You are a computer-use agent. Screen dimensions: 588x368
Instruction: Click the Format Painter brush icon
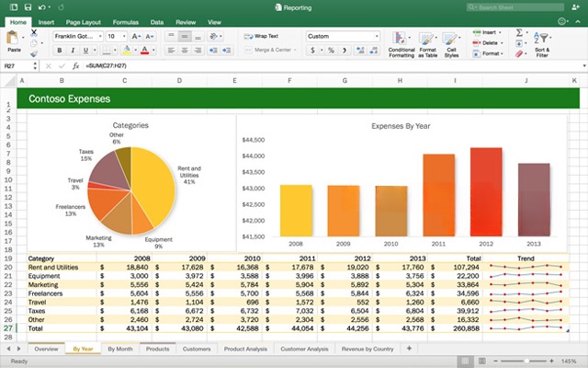coord(34,54)
